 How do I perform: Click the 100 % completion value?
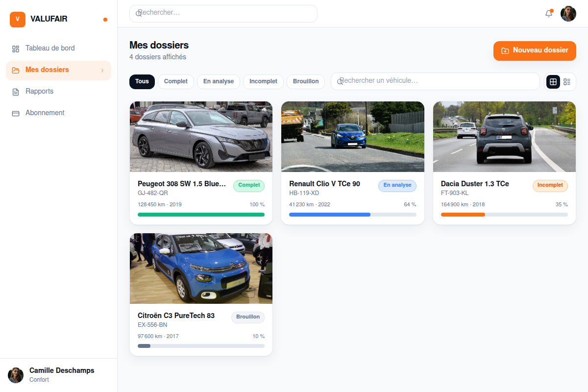(x=257, y=204)
